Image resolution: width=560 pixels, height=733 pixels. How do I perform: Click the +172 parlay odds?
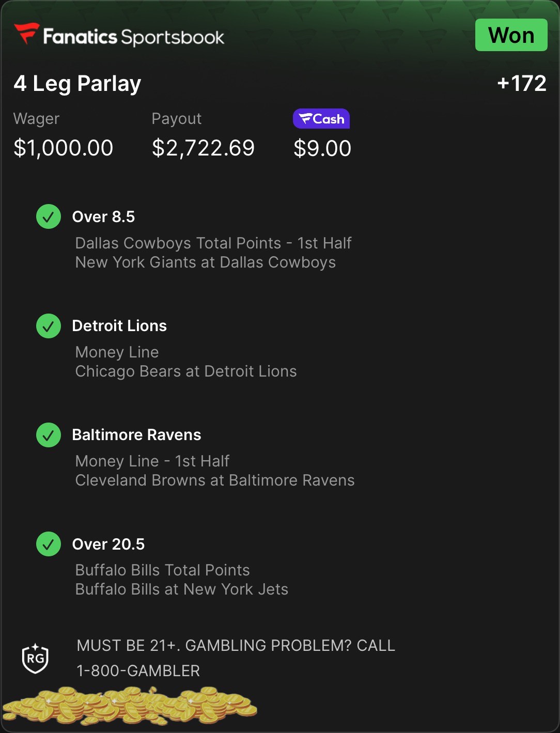point(521,84)
